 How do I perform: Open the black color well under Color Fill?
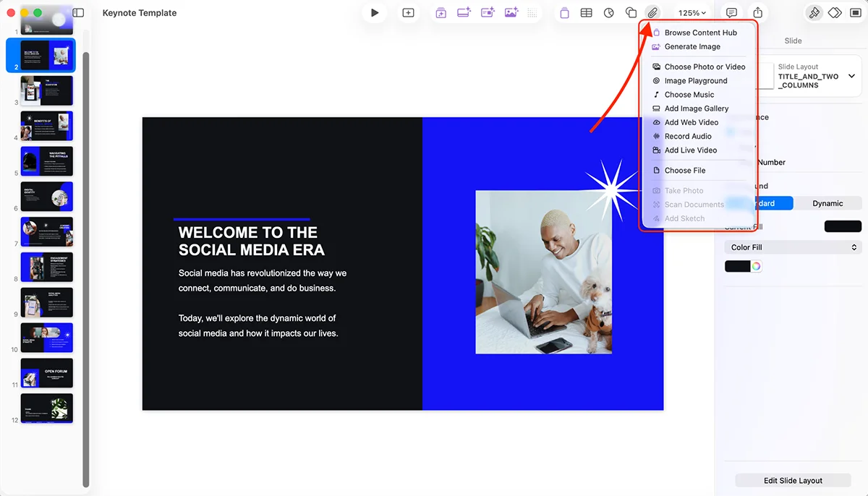[x=738, y=266]
